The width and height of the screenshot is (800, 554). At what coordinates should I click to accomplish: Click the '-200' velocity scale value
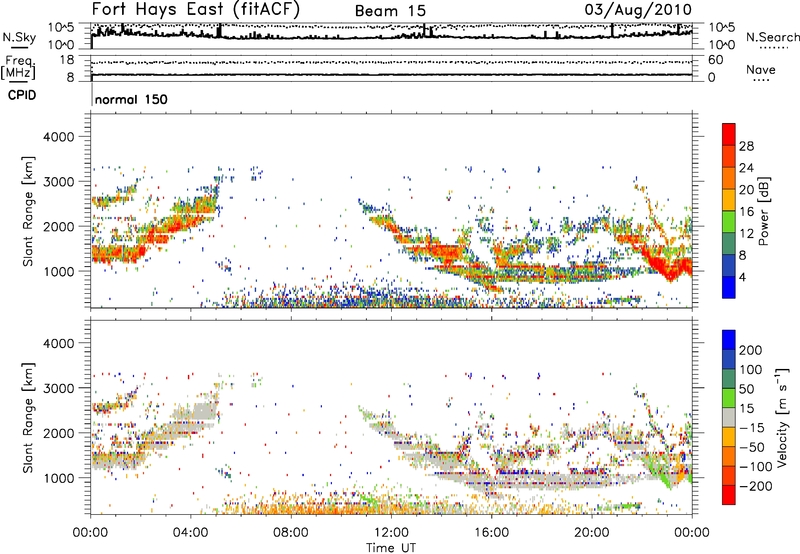click(755, 486)
